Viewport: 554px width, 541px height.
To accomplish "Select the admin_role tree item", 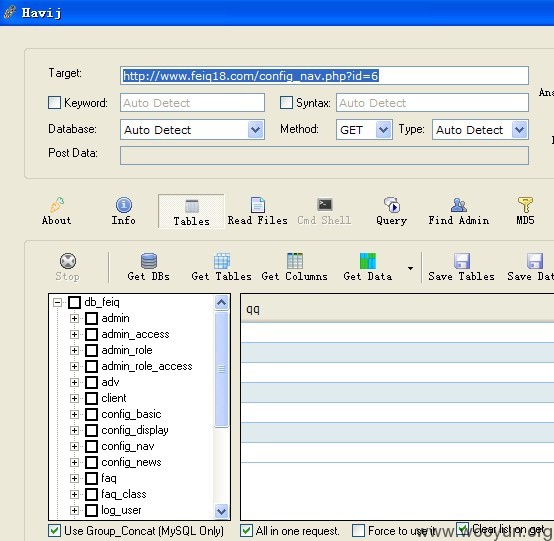I will pyautogui.click(x=127, y=350).
